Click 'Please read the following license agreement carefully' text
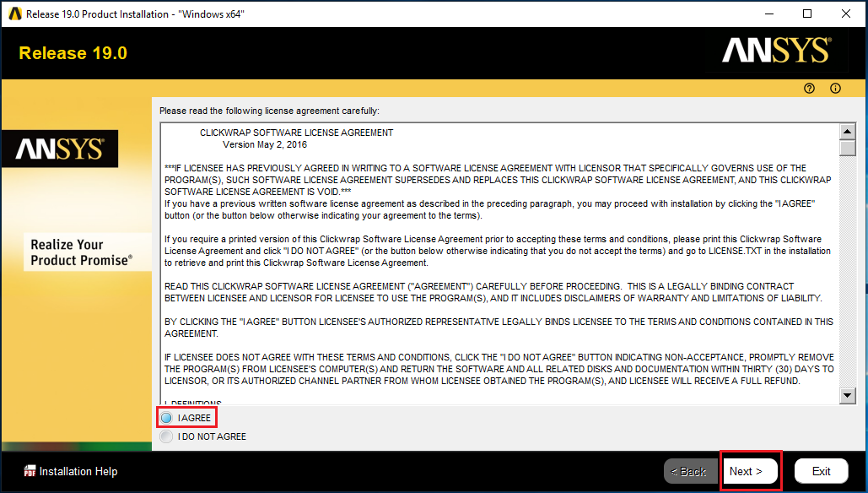The height and width of the screenshot is (493, 868). click(270, 111)
